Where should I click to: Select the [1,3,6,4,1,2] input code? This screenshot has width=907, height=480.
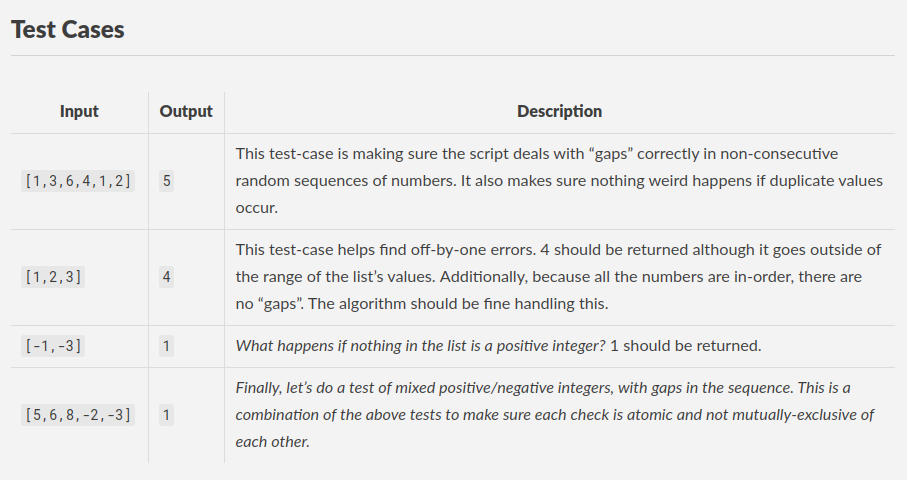pyautogui.click(x=79, y=182)
